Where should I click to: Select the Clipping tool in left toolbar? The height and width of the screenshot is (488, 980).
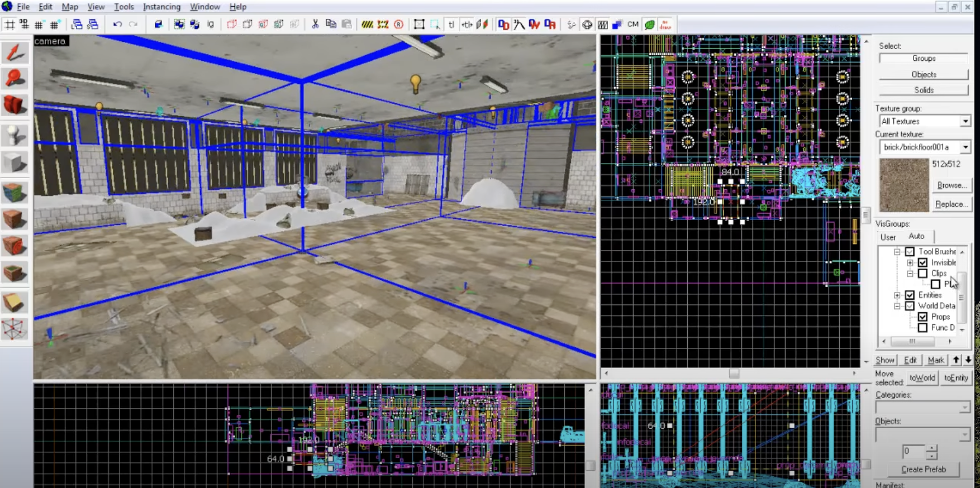tap(15, 302)
